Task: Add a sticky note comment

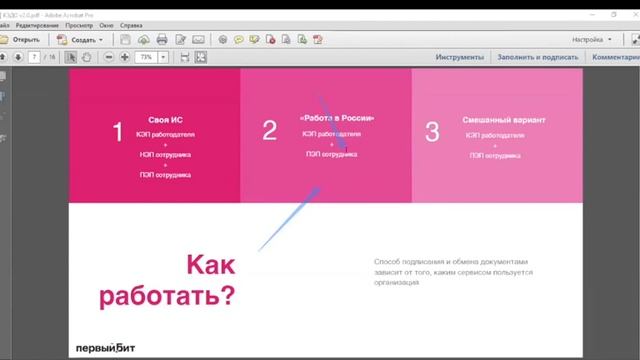Action: pos(239,40)
